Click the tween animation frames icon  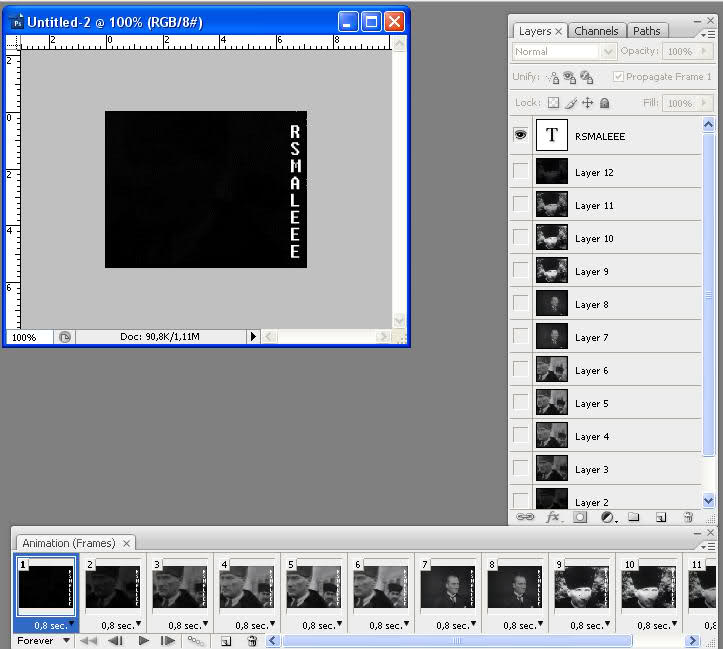click(197, 641)
